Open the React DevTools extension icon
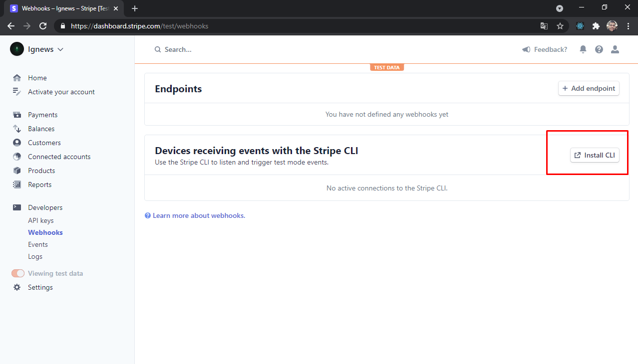 (x=580, y=26)
